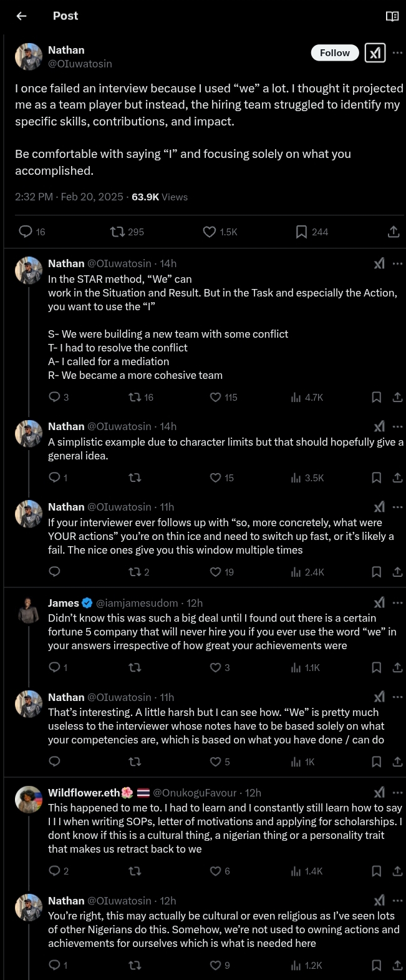406x980 pixels.
Task: Share the main post via share icon
Action: (x=393, y=232)
